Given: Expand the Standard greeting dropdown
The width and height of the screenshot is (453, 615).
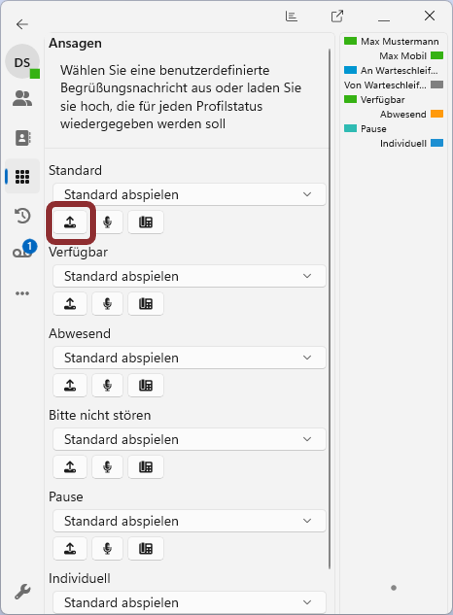Looking at the screenshot, I should 189,195.
